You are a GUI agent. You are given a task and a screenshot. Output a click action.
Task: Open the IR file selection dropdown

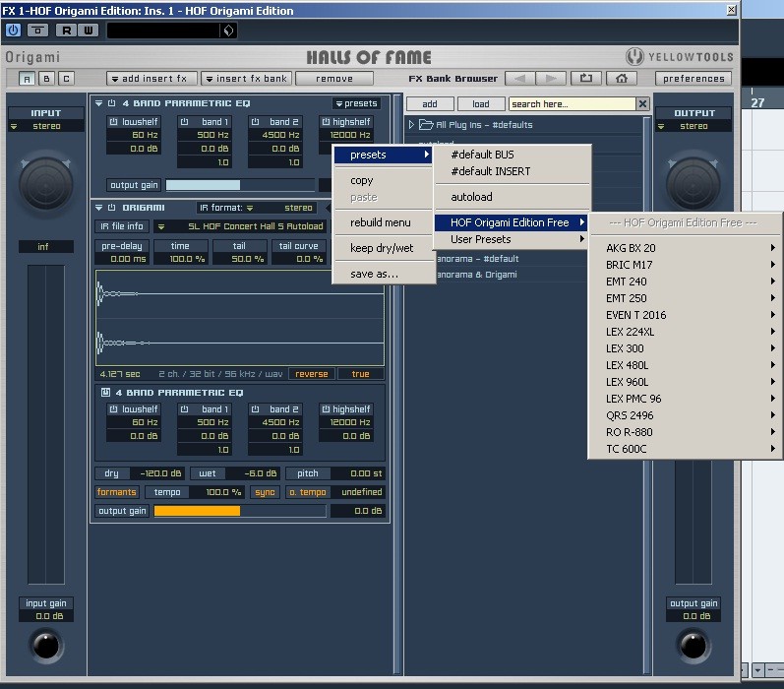click(240, 226)
